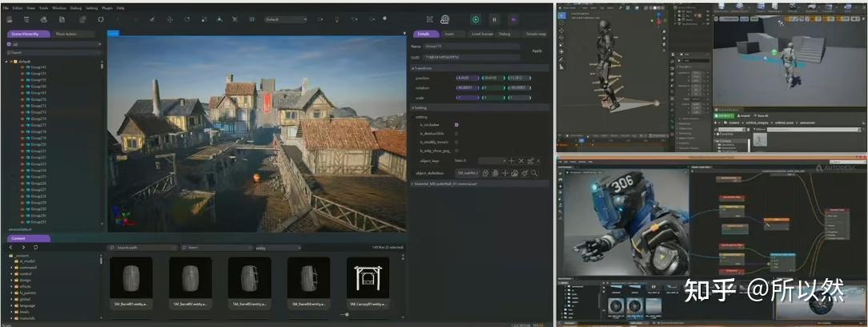Toggle the b_occludee checkbox

[x=456, y=125]
